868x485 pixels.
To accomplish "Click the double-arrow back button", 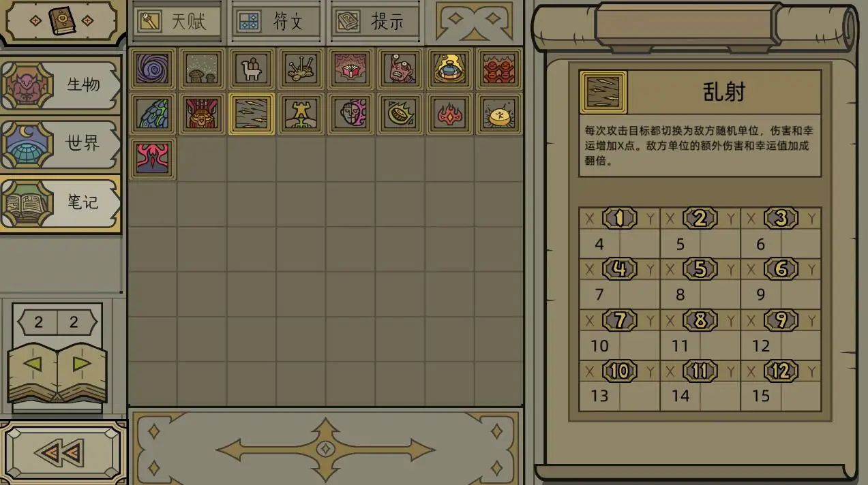I will [61, 453].
